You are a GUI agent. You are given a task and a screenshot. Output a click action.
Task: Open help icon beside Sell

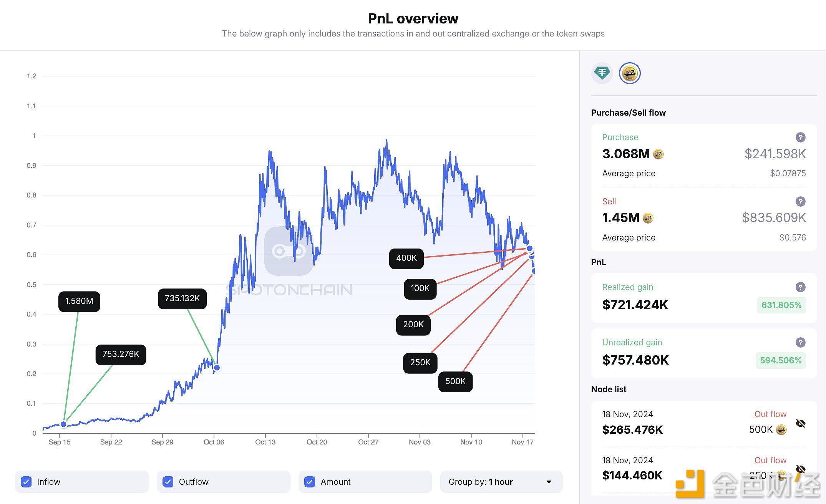pos(800,201)
